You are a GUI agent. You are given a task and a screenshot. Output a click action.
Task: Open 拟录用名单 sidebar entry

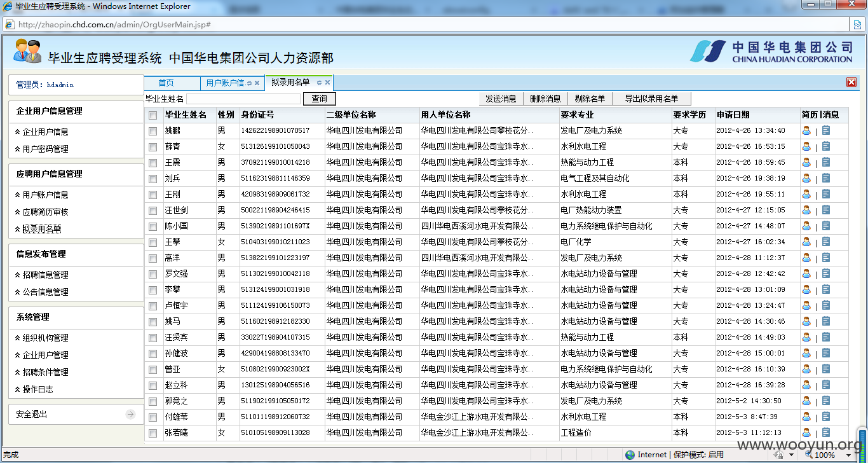pos(41,229)
